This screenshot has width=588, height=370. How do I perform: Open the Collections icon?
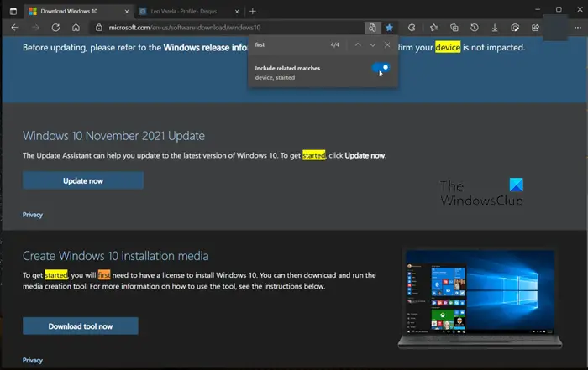[454, 28]
